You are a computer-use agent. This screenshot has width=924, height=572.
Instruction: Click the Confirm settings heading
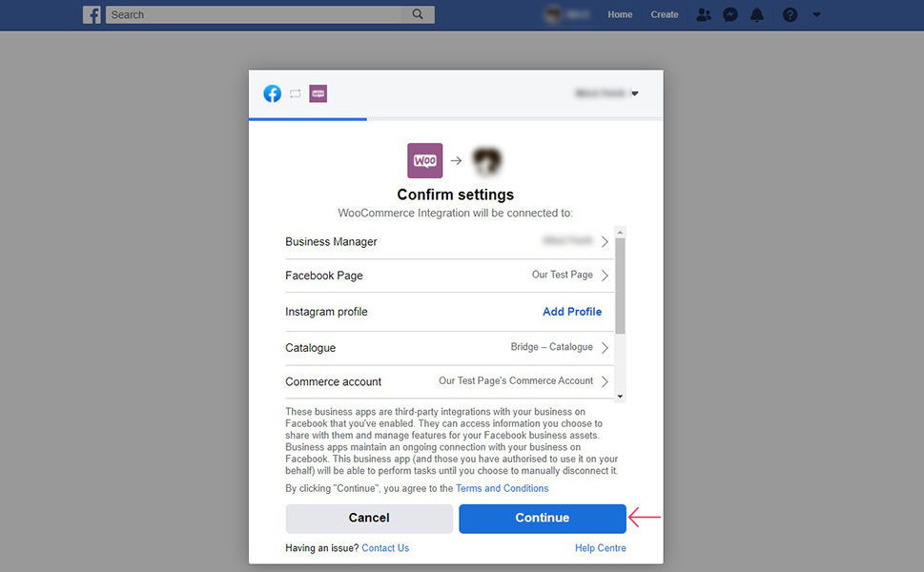[x=456, y=194]
